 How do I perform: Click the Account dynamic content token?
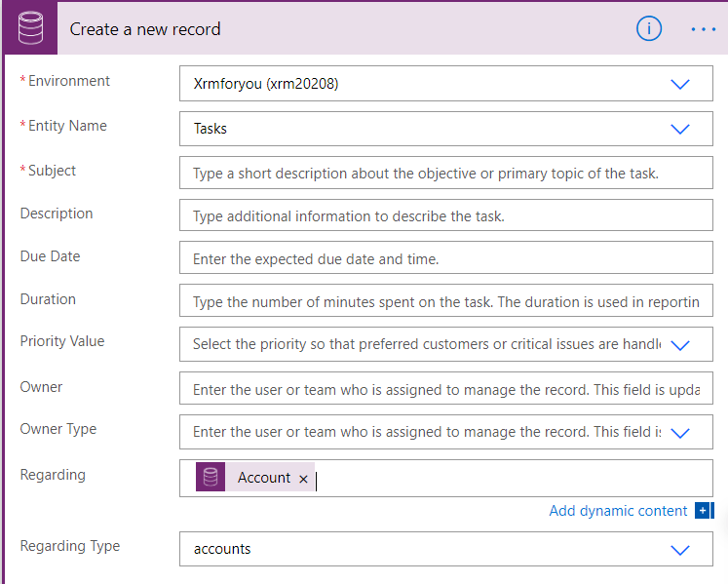pyautogui.click(x=263, y=478)
